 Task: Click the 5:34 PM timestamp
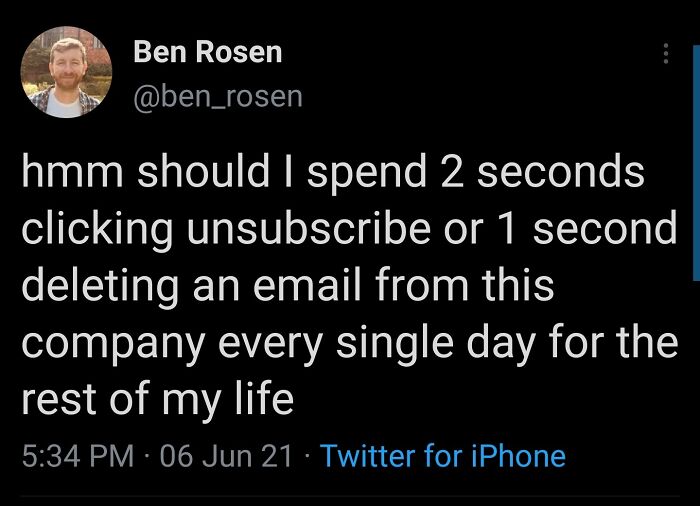point(78,457)
